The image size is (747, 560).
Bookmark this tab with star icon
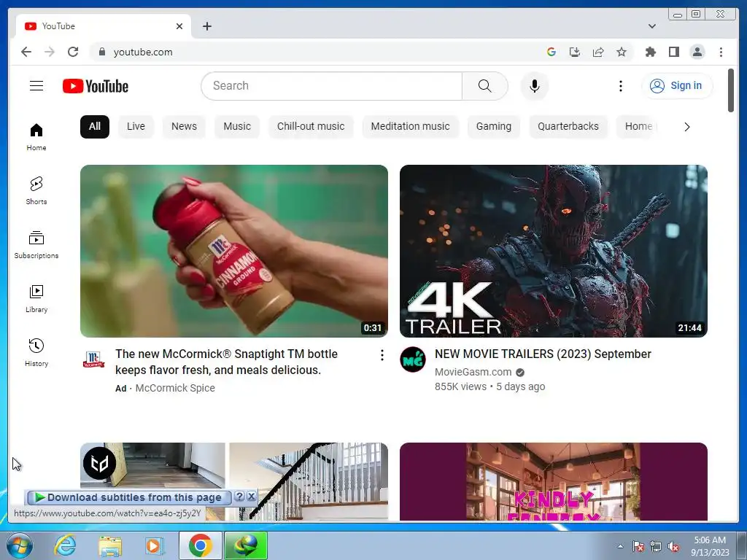click(x=622, y=52)
